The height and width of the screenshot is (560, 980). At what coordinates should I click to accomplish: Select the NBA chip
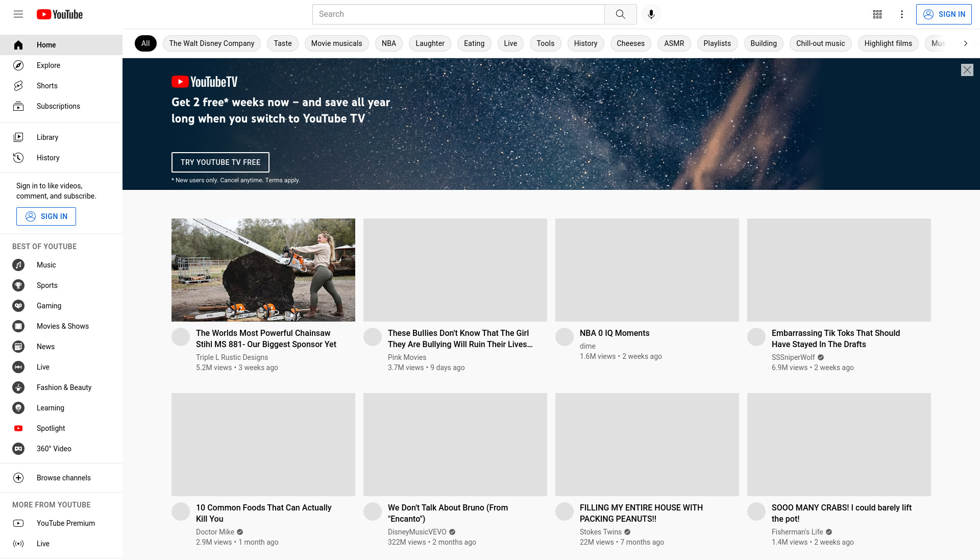389,43
